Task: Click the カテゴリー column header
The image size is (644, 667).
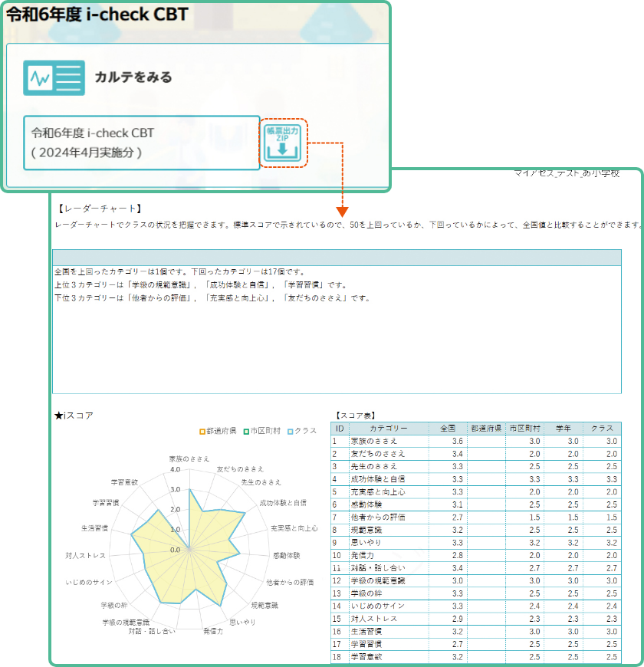Action: [389, 429]
